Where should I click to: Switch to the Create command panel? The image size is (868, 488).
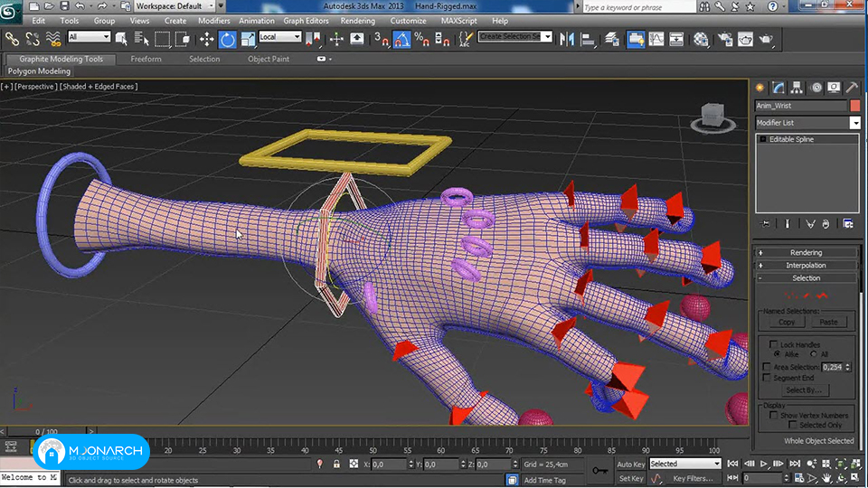point(760,88)
